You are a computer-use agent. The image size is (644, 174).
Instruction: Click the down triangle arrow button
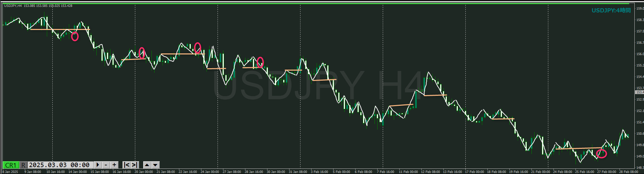click(x=155, y=165)
